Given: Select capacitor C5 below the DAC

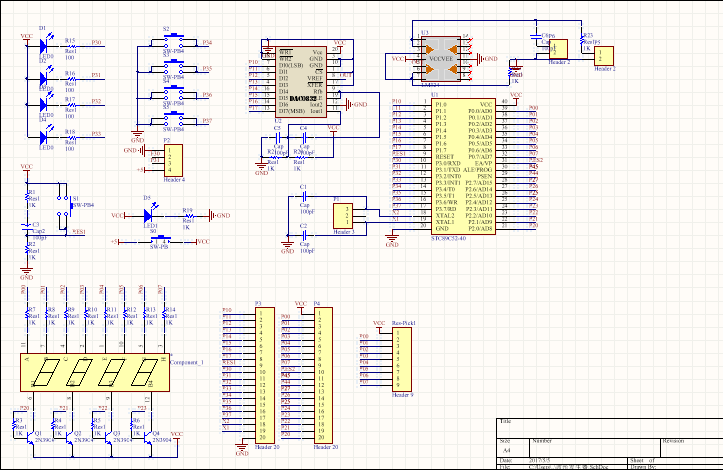Looking at the screenshot, I should pyautogui.click(x=278, y=137).
